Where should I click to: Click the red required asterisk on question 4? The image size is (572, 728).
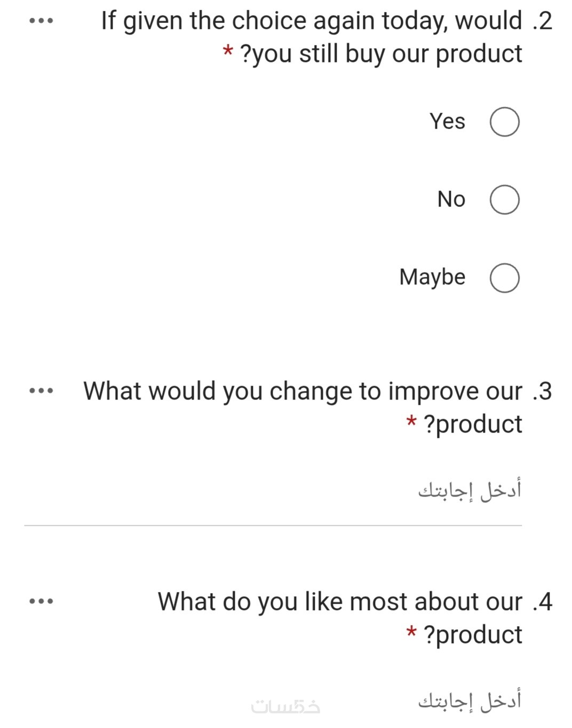click(x=411, y=633)
